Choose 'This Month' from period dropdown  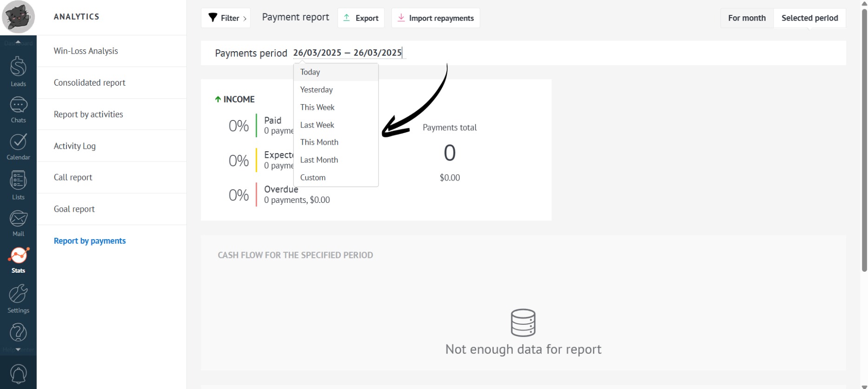click(x=319, y=142)
